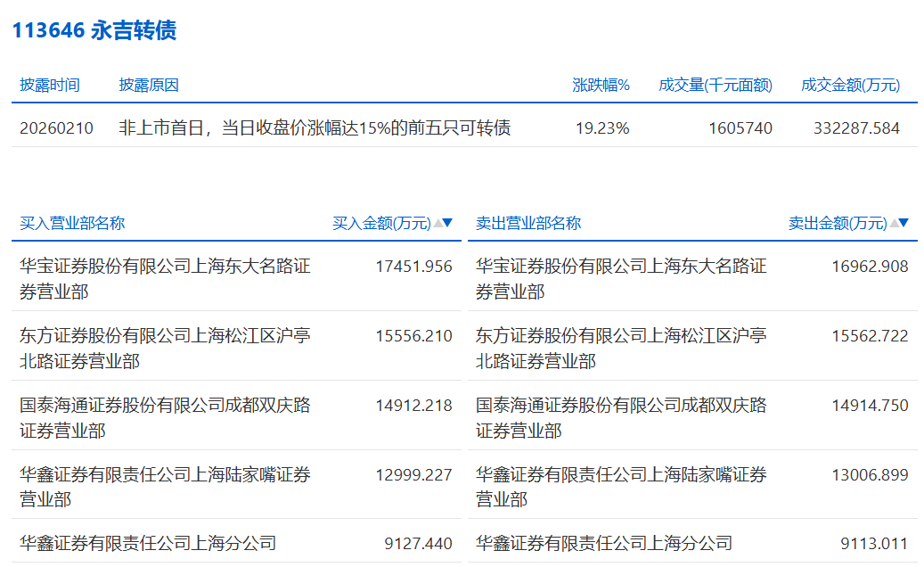Select the 披露时间 column header
The height and width of the screenshot is (567, 924).
[x=50, y=85]
